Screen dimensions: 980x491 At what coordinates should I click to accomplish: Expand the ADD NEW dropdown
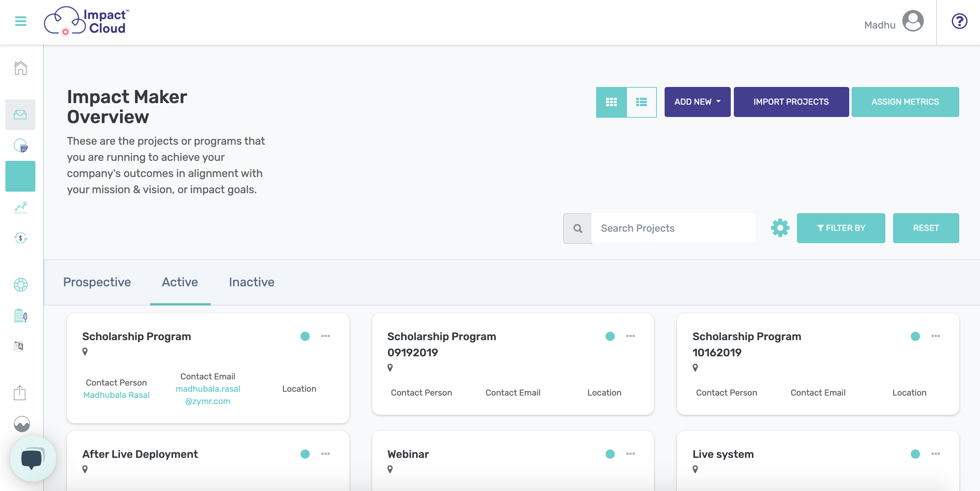(x=697, y=102)
